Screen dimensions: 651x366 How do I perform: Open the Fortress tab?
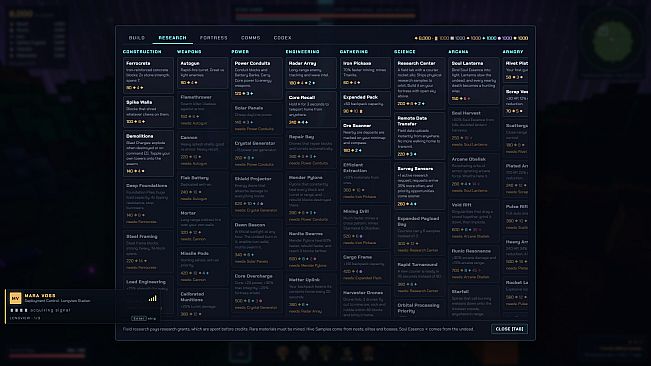(x=213, y=38)
